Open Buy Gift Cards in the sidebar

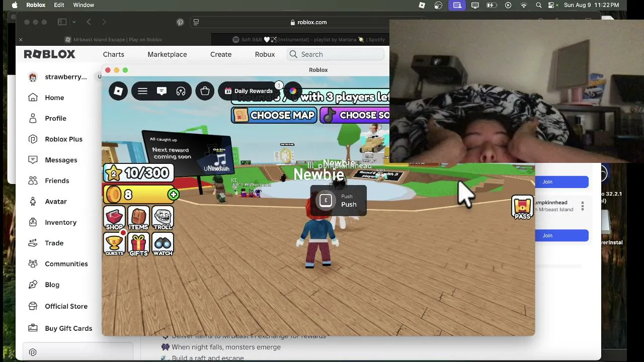(x=68, y=328)
